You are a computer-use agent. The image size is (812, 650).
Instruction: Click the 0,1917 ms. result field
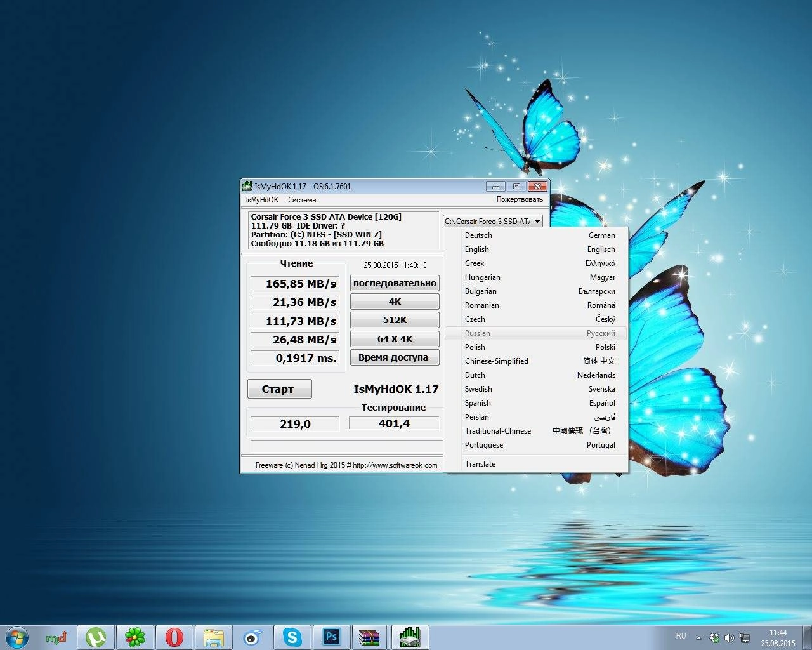(x=295, y=358)
